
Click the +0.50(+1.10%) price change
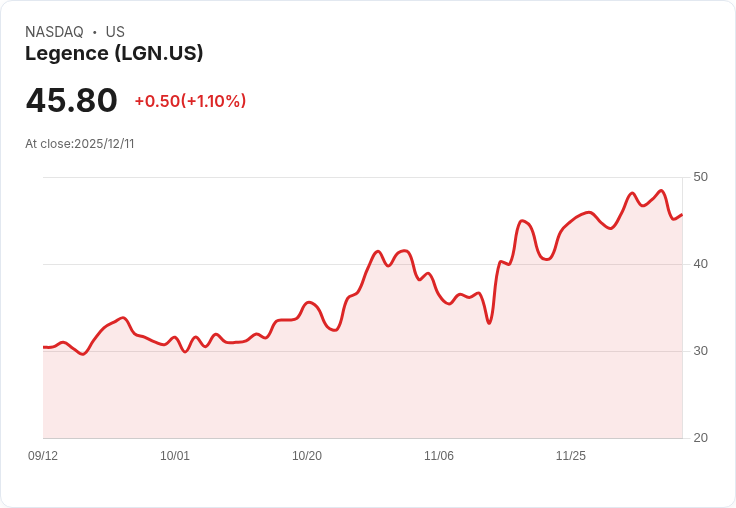tap(190, 101)
